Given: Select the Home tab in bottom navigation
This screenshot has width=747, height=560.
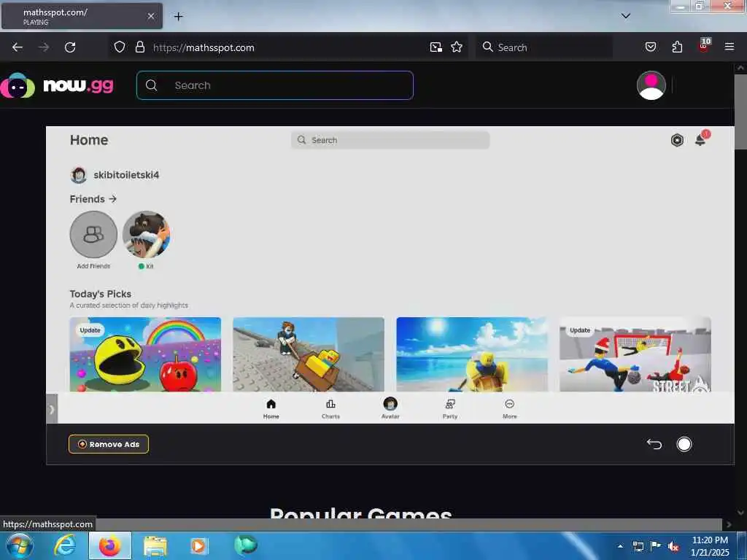Looking at the screenshot, I should point(271,408).
